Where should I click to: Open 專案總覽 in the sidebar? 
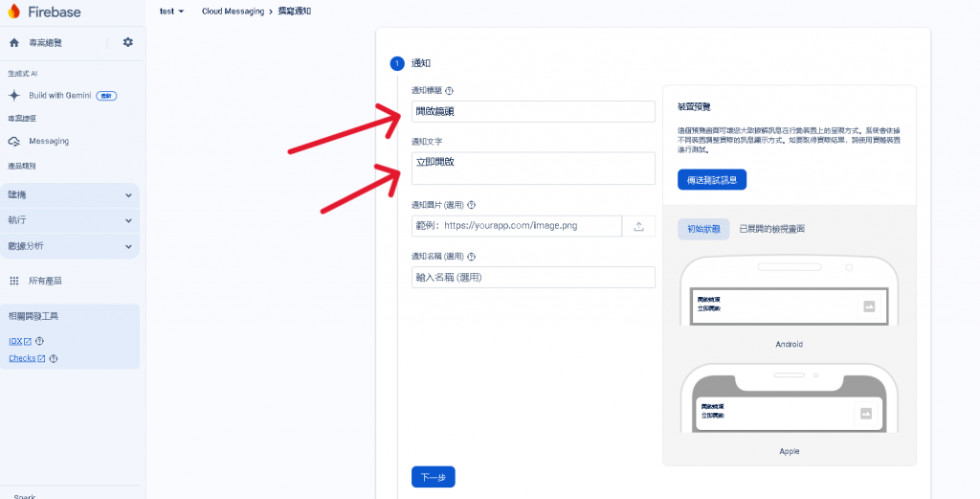(x=45, y=42)
